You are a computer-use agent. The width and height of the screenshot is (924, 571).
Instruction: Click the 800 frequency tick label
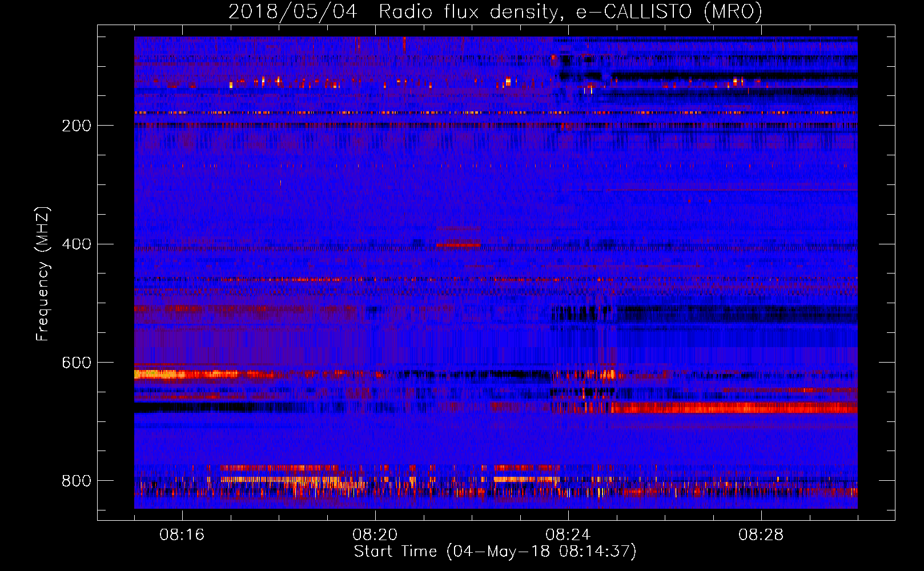(x=77, y=481)
